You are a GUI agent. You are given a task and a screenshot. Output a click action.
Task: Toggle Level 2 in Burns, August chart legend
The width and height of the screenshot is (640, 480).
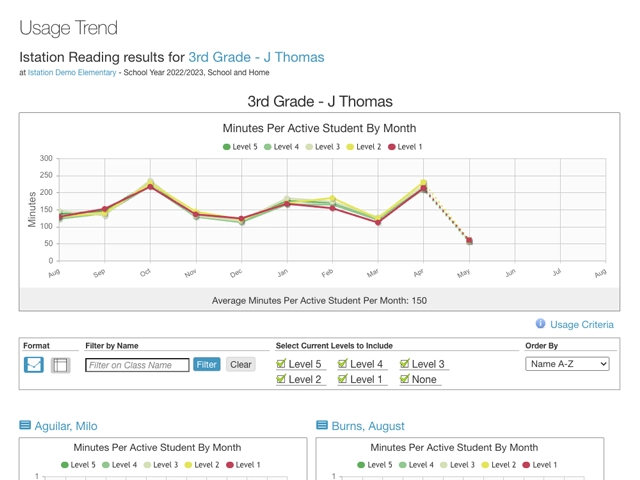click(499, 465)
